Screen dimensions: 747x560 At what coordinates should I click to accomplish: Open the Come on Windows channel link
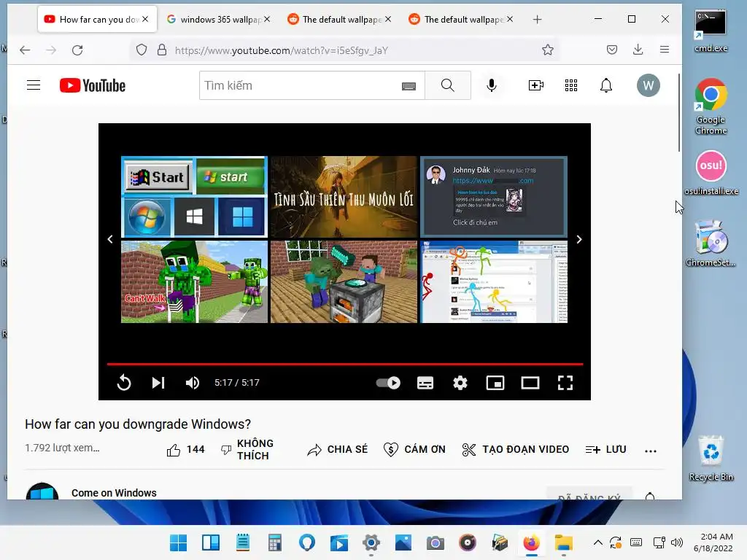tap(114, 493)
